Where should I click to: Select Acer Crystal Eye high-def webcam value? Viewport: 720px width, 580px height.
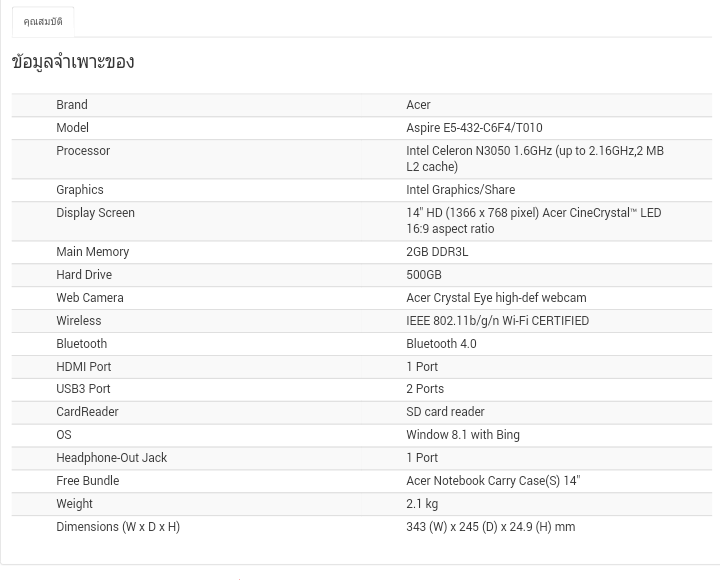(x=496, y=298)
